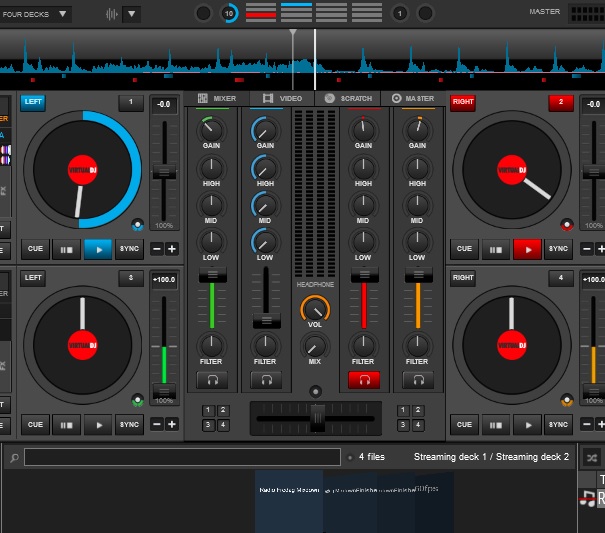Click the orange channel LOW knob
This screenshot has width=605, height=533.
[417, 242]
